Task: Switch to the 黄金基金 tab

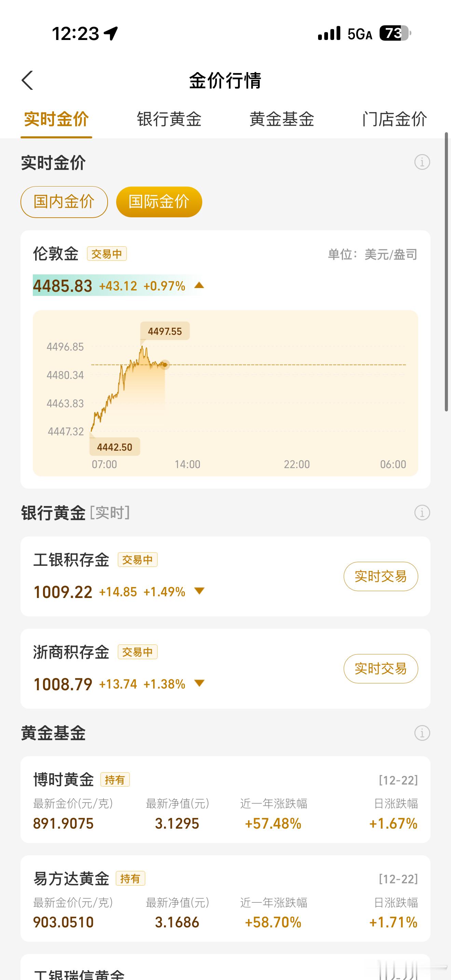Action: click(x=282, y=119)
